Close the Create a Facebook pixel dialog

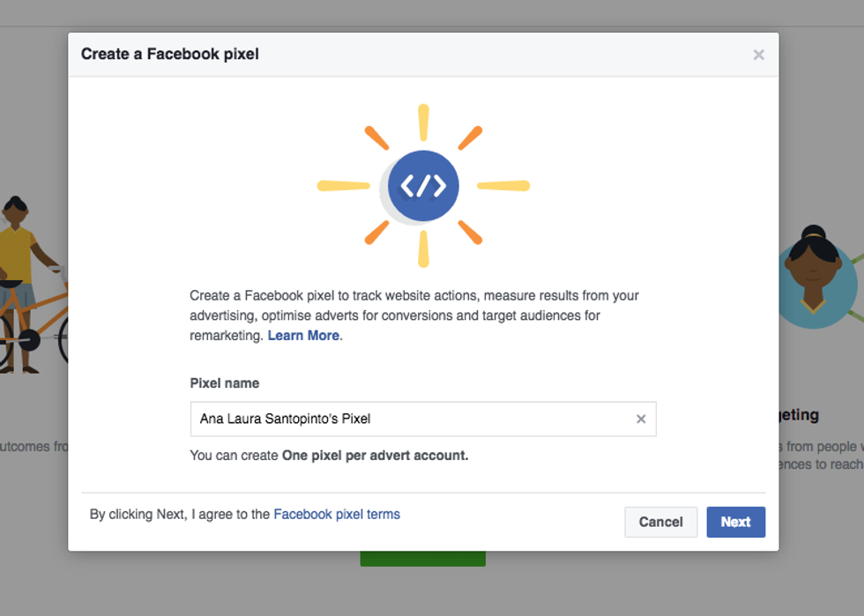[x=758, y=55]
